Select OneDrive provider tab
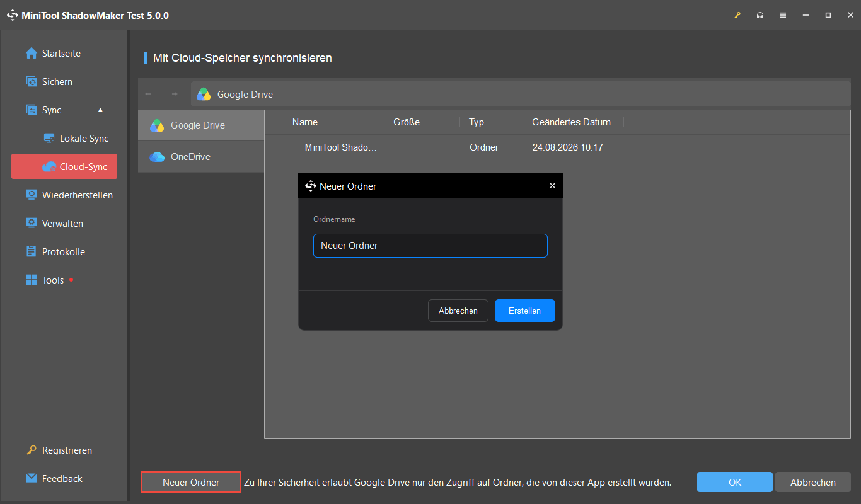 [x=201, y=157]
